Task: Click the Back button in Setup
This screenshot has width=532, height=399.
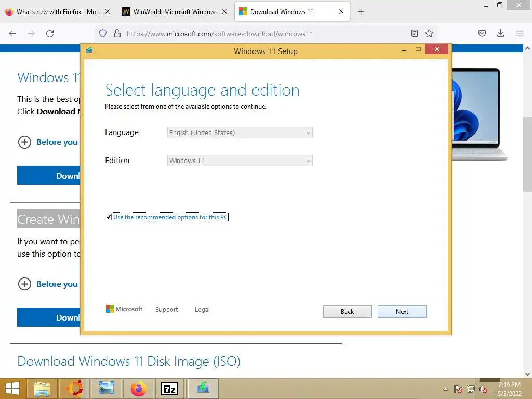Action: [x=347, y=312]
